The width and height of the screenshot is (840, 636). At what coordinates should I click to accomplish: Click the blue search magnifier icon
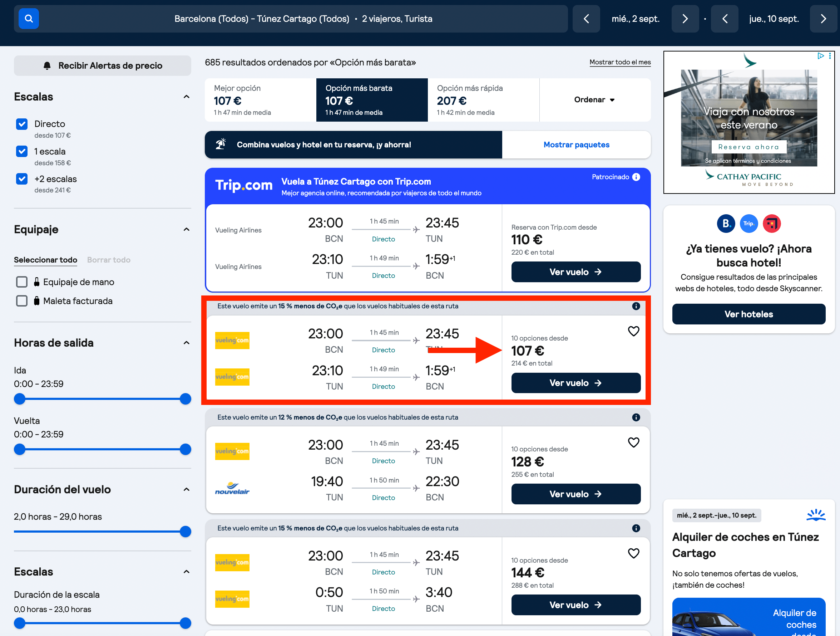29,19
